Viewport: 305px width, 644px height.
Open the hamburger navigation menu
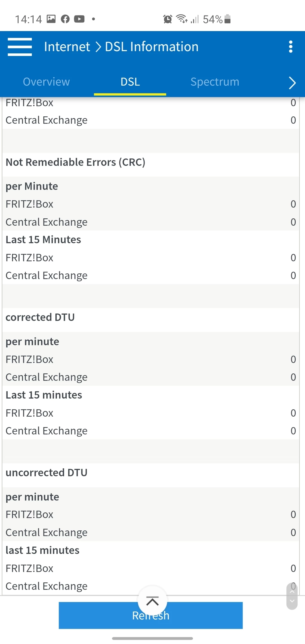[20, 47]
